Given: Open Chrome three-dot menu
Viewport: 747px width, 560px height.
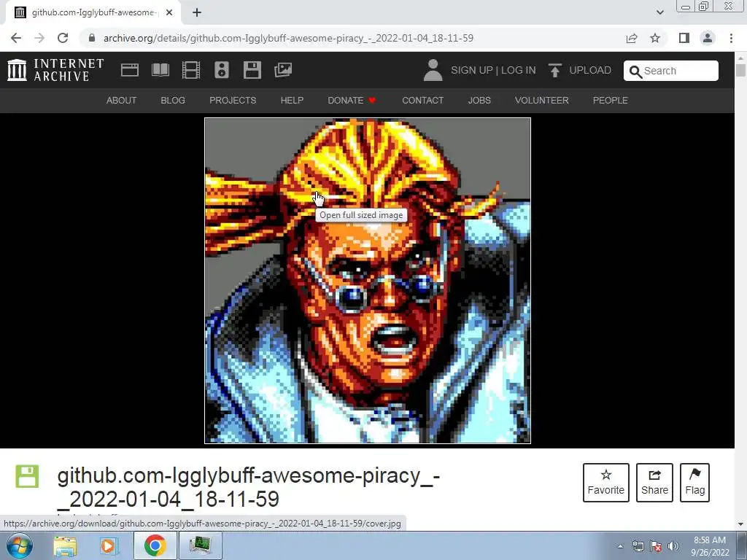Looking at the screenshot, I should tap(731, 38).
